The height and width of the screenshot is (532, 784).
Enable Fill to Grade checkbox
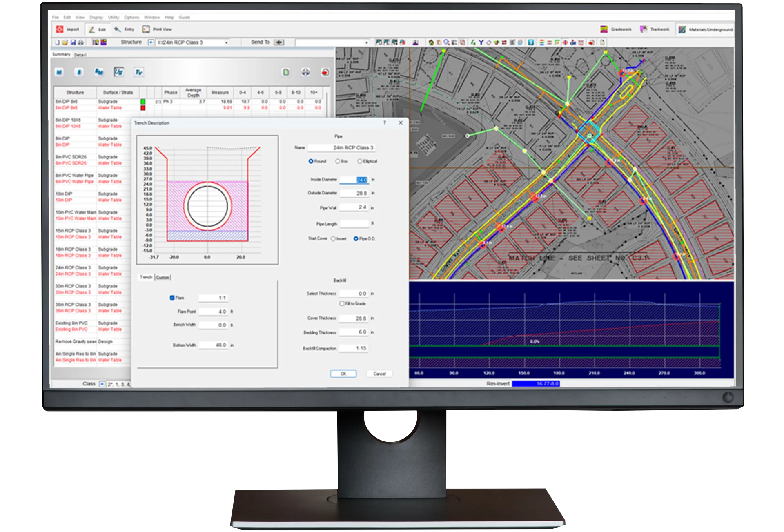point(342,304)
